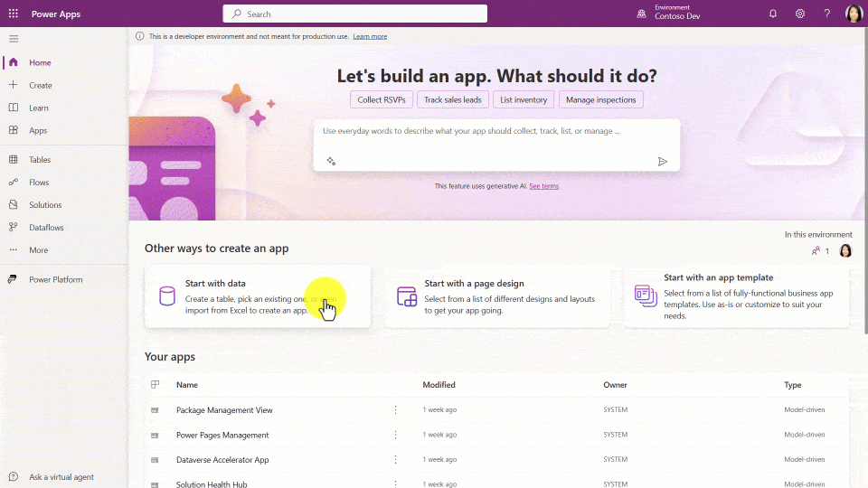
Task: Click the More ellipsis icon in sidebar
Action: tap(14, 249)
